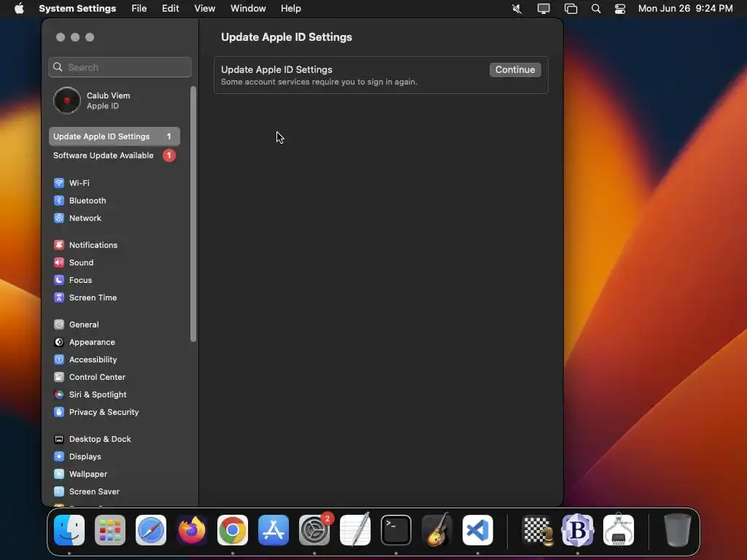Open the Trash in the Dock
Viewport: 747px width, 560px height.
coord(678,530)
